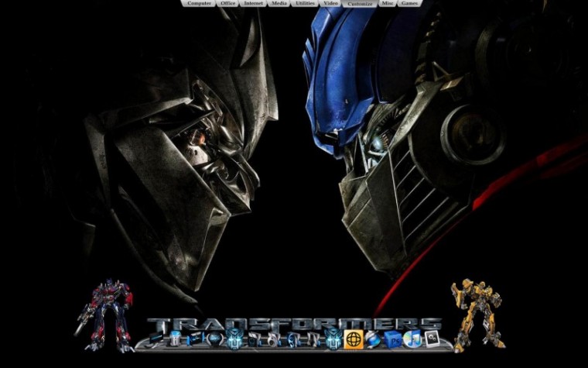Image resolution: width=588 pixels, height=368 pixels.
Task: Open the Internet tab
Action: pos(253,3)
